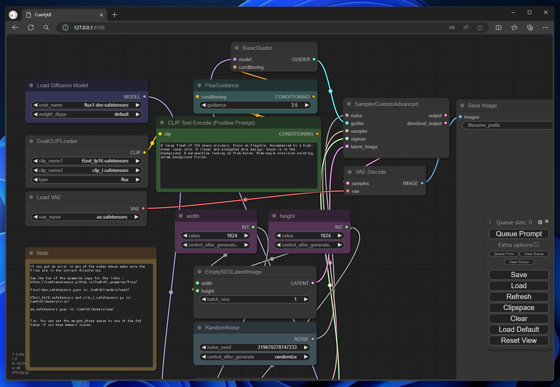Open clip_name2 clip_l.safetensors selector
The width and height of the screenshot is (560, 387).
(86, 170)
